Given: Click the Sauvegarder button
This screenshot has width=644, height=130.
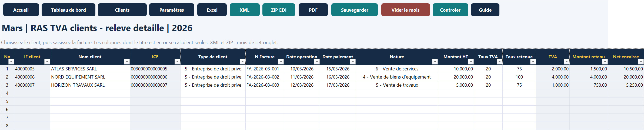Looking at the screenshot, I should click(x=355, y=10).
